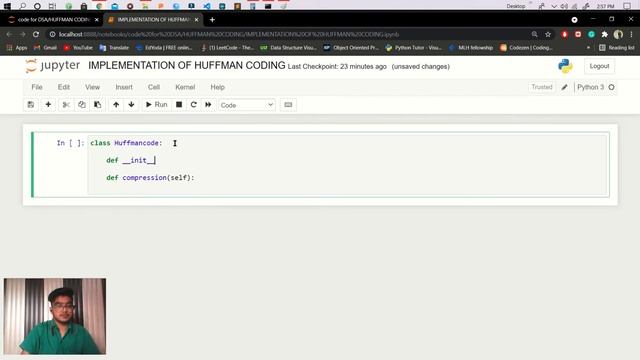Interrupt the kernel with stop icon
Screen dimensions: 640x360
coord(179,105)
